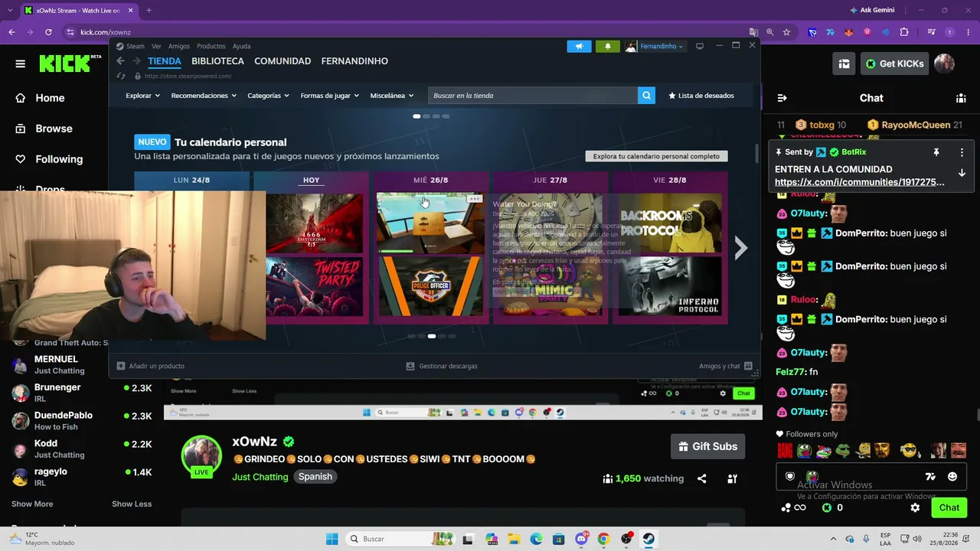980x551 pixels.
Task: Advance the Steam calendar carousel with right arrow
Action: pyautogui.click(x=740, y=248)
